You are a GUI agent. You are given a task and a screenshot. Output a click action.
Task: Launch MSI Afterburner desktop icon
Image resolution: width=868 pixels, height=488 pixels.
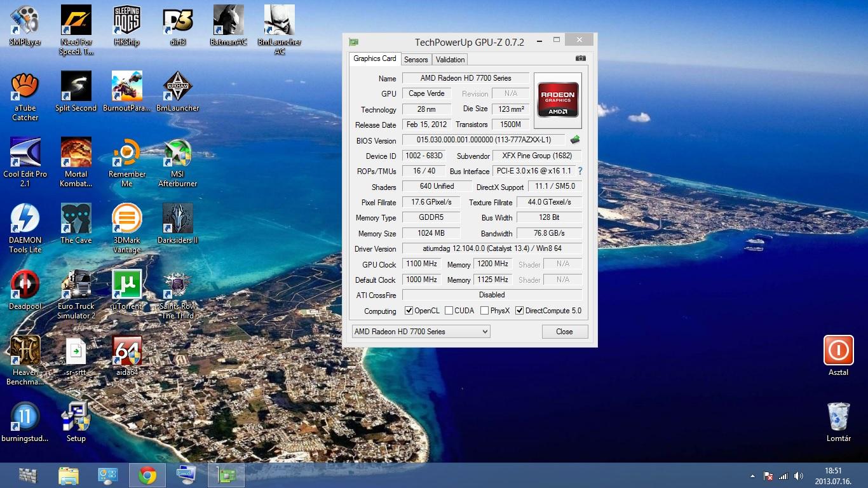point(178,162)
